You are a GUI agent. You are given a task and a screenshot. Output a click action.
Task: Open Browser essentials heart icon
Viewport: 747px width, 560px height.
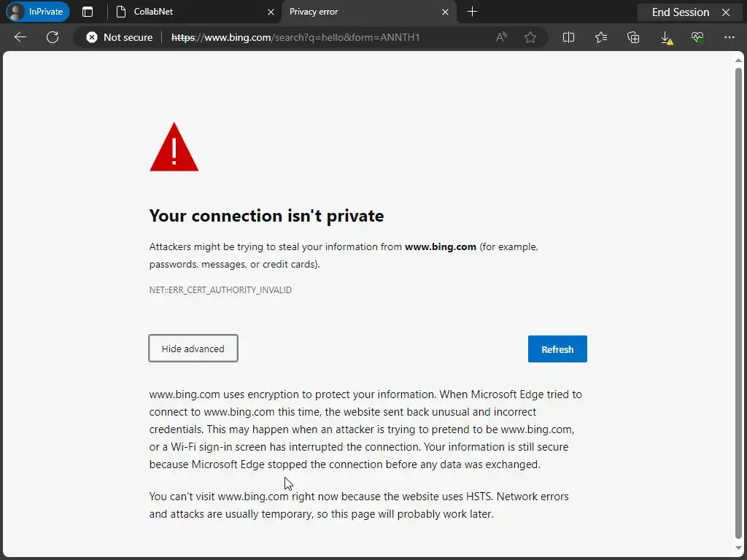pos(697,37)
